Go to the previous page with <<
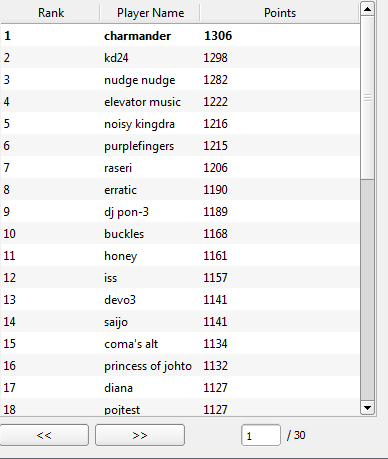Viewport: 388px width, 459px height. [x=44, y=435]
